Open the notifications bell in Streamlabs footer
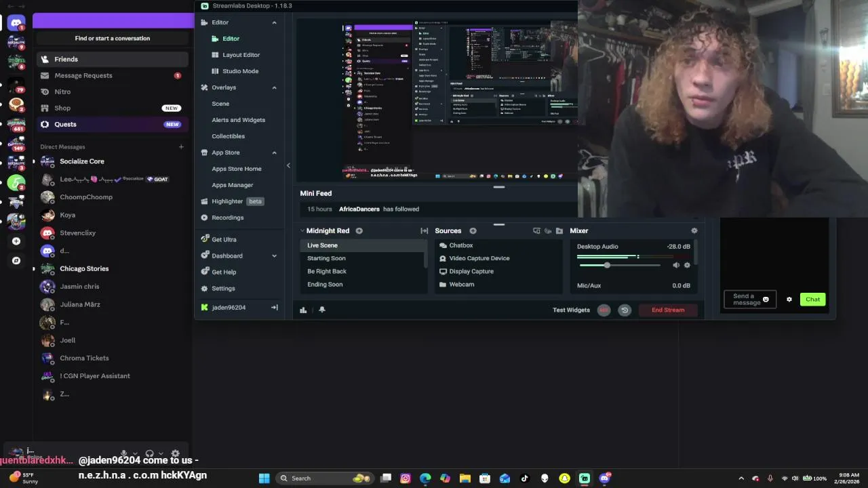The image size is (868, 488). click(322, 310)
